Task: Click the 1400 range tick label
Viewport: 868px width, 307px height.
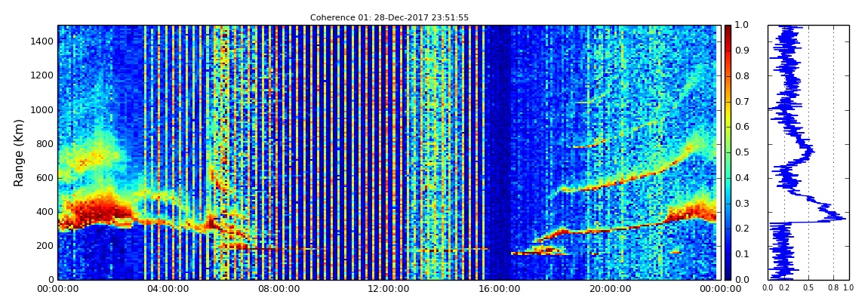Action: pos(43,41)
